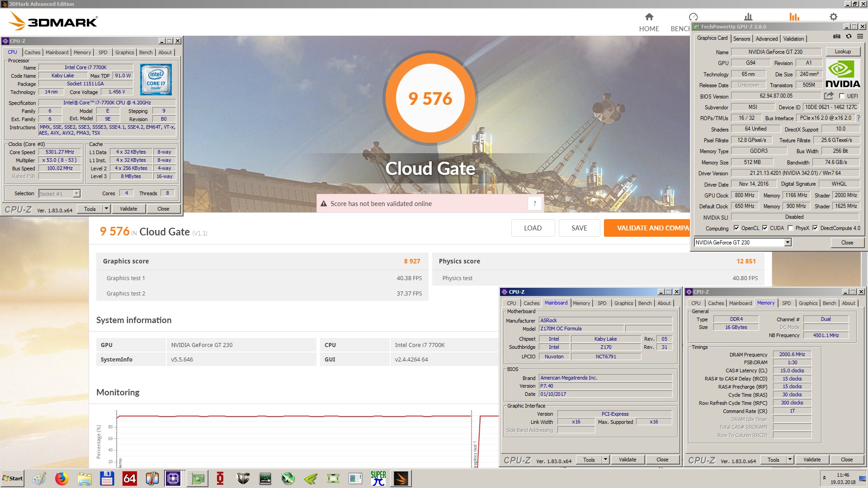868x488 pixels.
Task: Show hidden system tray icons
Action: [x=824, y=478]
